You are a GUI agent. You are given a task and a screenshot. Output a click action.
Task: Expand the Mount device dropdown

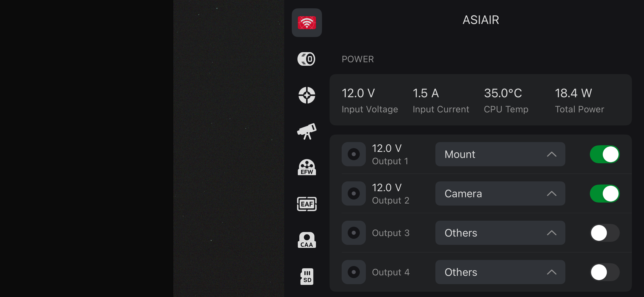(500, 154)
